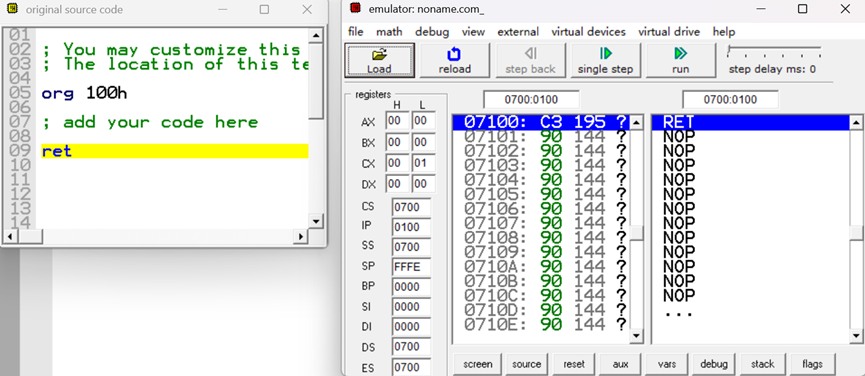Image resolution: width=865 pixels, height=376 pixels.
Task: Click the source button
Action: [x=526, y=364]
